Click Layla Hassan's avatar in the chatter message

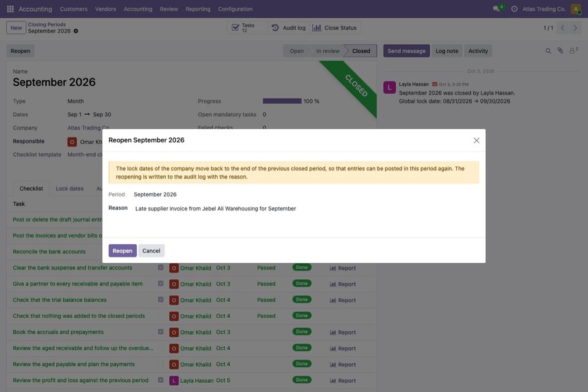389,87
